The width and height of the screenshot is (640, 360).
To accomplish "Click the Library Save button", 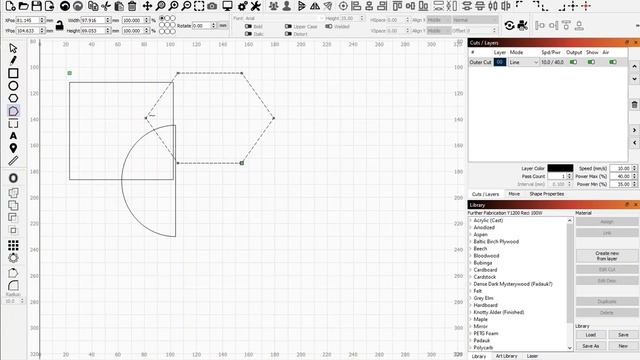I will pos(623,335).
